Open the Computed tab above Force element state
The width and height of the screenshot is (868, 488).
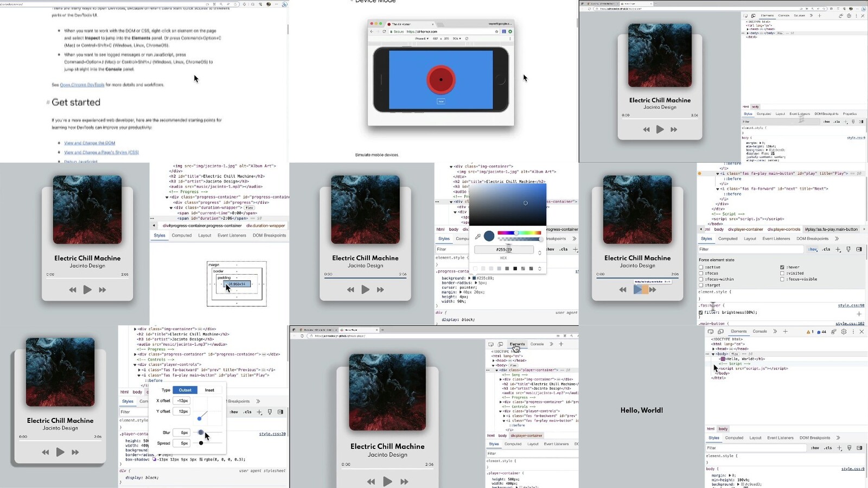click(727, 239)
